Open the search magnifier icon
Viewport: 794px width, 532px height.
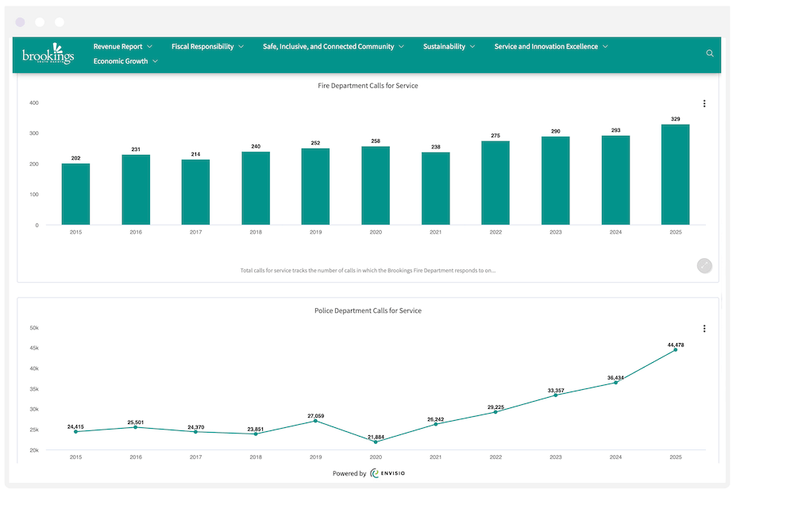tap(710, 54)
